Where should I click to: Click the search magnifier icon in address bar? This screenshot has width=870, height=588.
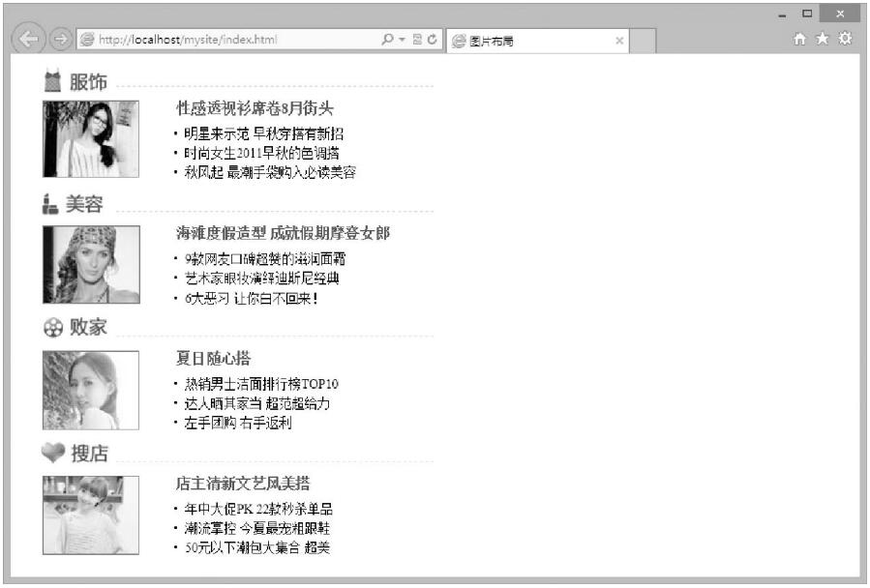tap(387, 40)
